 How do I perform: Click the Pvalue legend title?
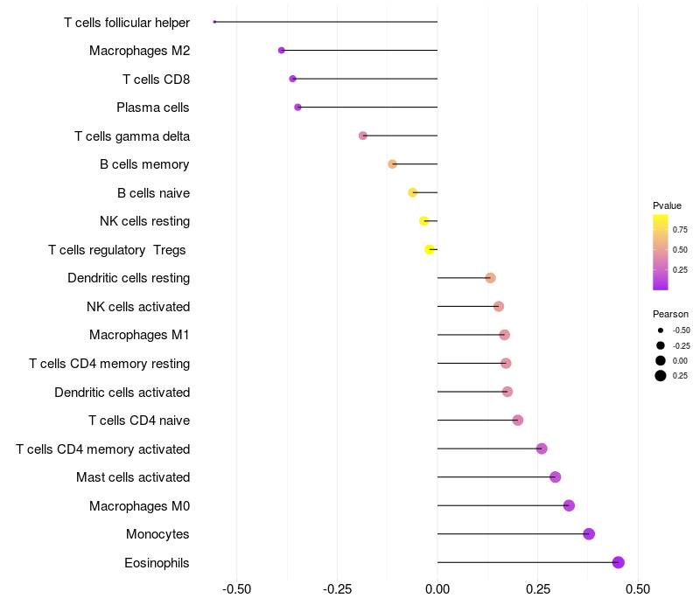pyautogui.click(x=667, y=205)
